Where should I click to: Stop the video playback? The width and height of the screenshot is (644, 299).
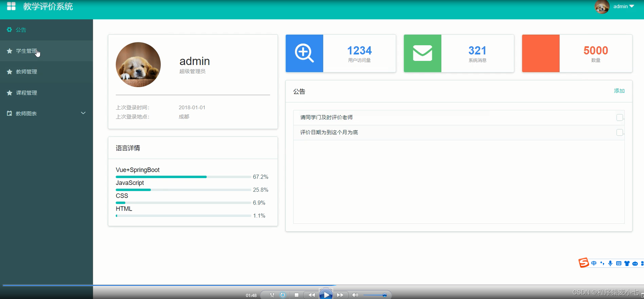296,295
